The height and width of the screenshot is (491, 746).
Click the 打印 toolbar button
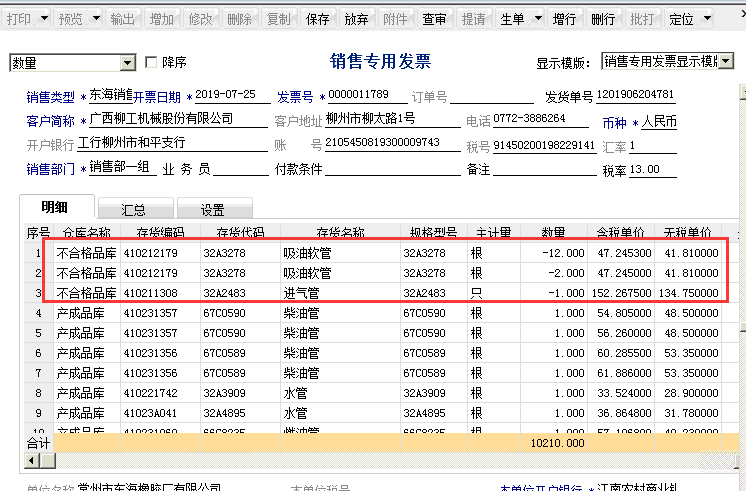19,19
